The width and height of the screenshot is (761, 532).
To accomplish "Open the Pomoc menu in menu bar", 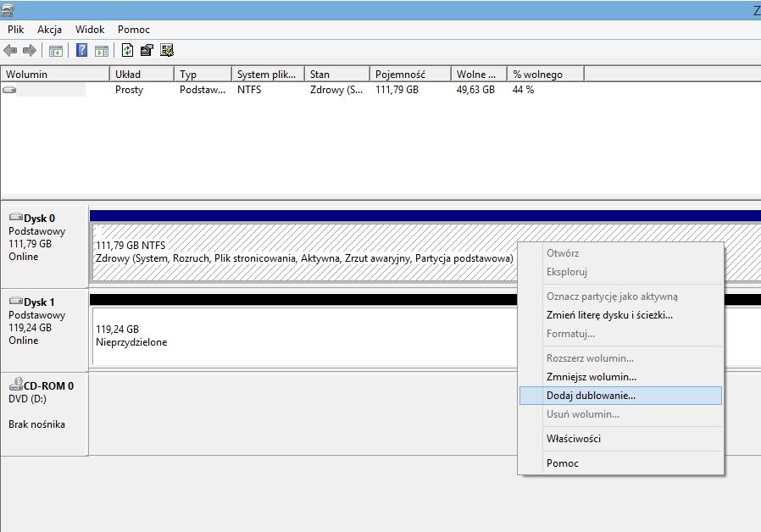I will (133, 30).
